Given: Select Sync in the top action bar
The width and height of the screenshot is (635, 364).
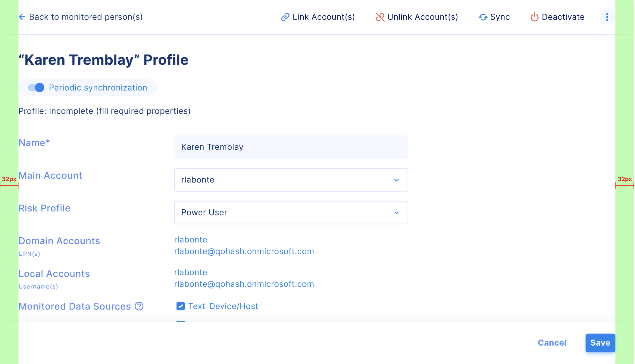Looking at the screenshot, I should click(x=494, y=17).
